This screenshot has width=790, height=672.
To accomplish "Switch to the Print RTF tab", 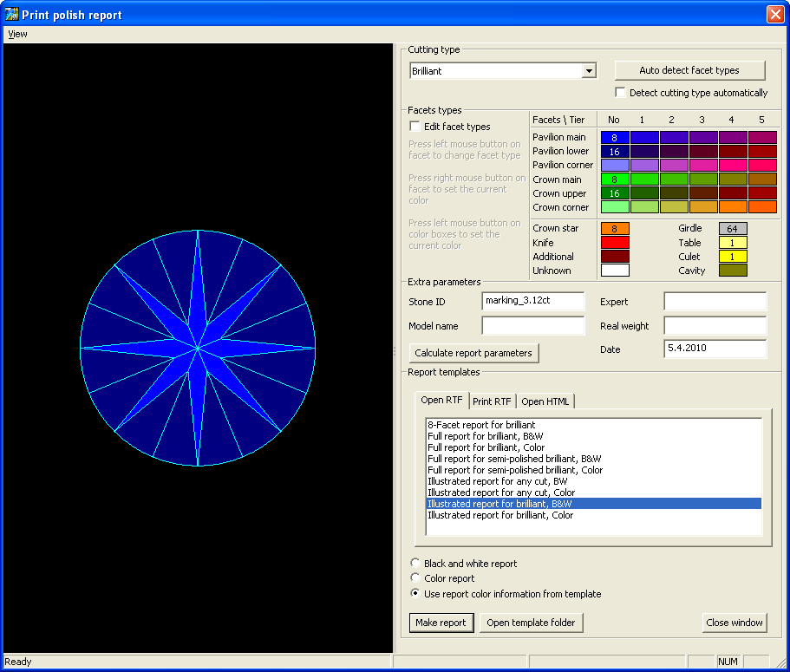I will coord(492,401).
